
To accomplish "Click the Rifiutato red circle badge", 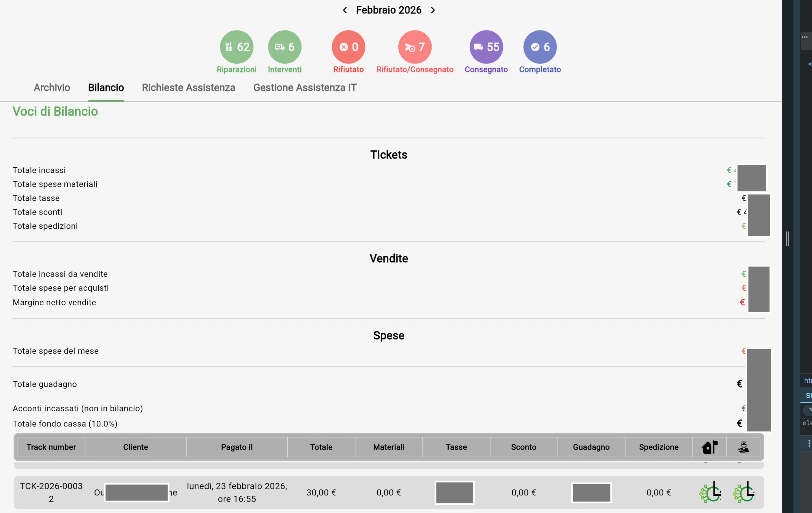I will (x=348, y=47).
